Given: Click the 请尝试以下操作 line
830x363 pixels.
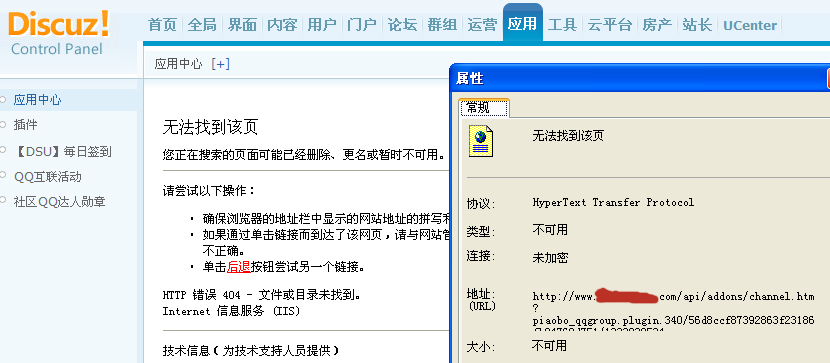Looking at the screenshot, I should point(209,190).
